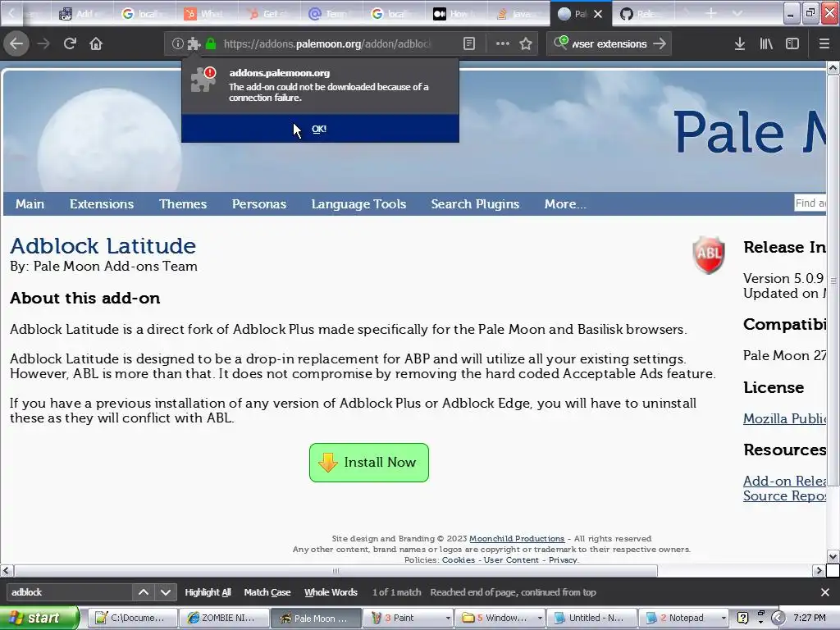
Task: Click the green padlock security icon
Action: 211,44
